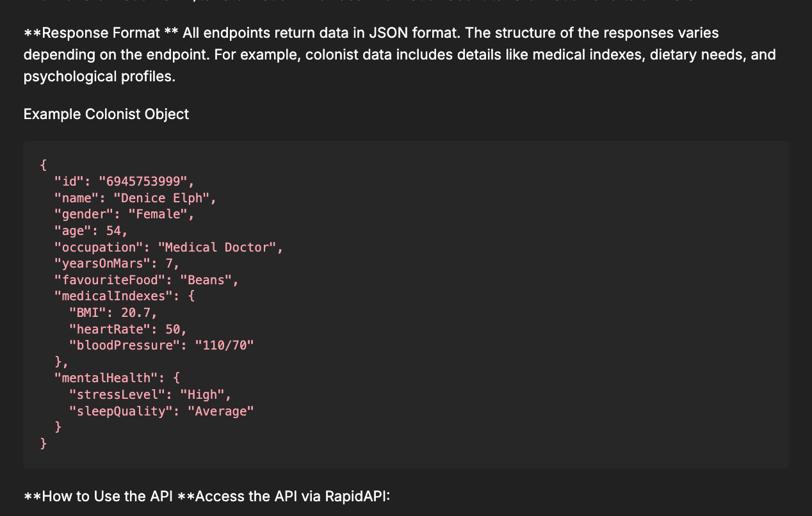Click the "BMI": 20.7 code line
This screenshot has height=516, width=812.
point(113,312)
